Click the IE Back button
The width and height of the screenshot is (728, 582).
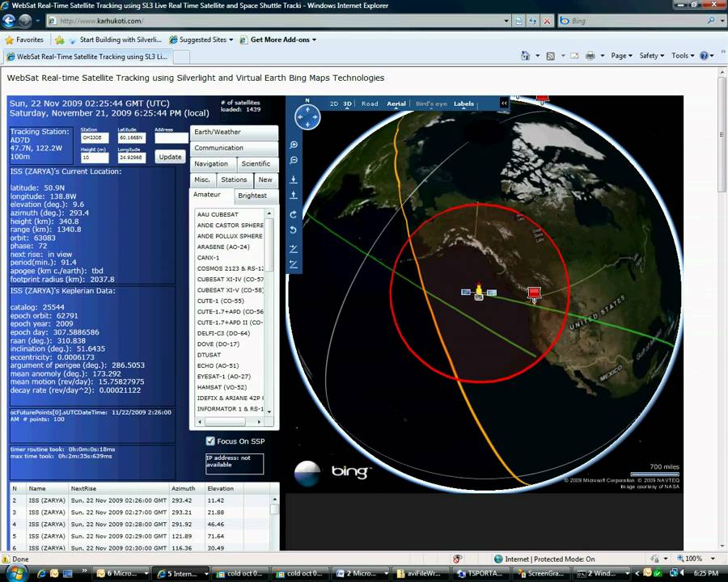pos(9,20)
